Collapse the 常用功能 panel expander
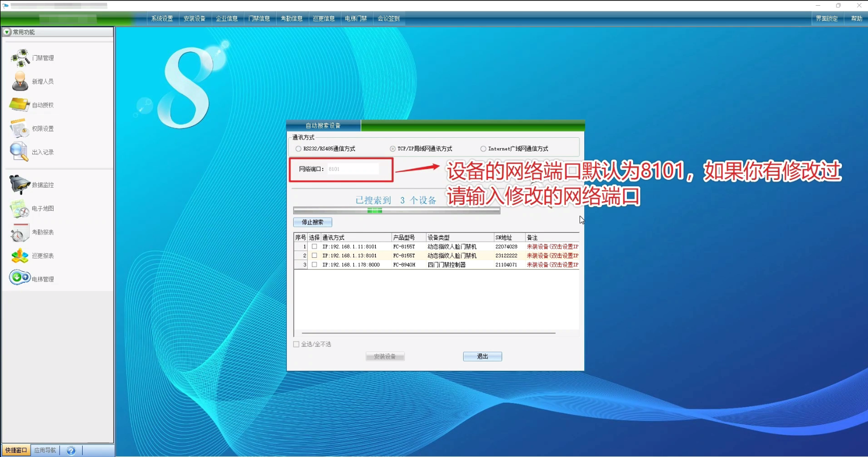Viewport: 868px width, 457px height. click(7, 32)
